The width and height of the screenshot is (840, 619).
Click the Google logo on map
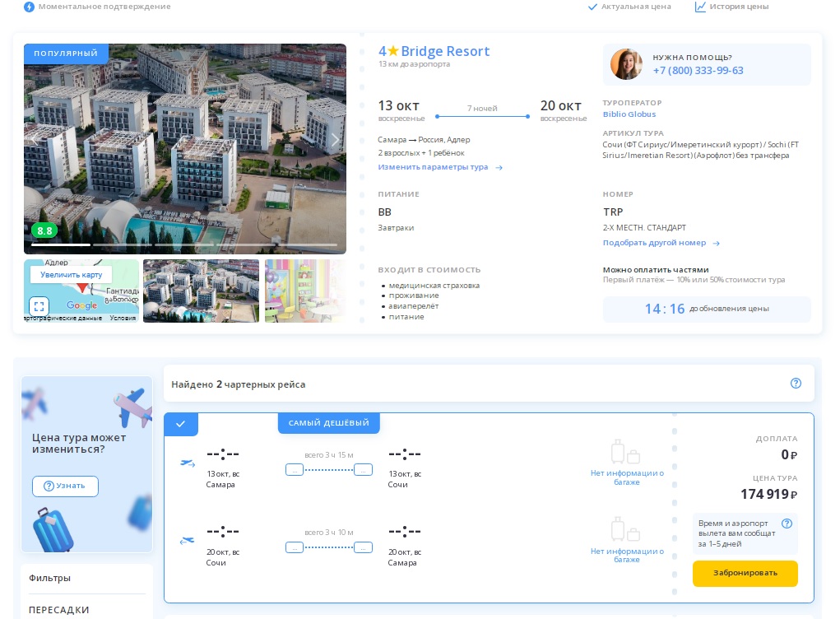click(x=82, y=305)
